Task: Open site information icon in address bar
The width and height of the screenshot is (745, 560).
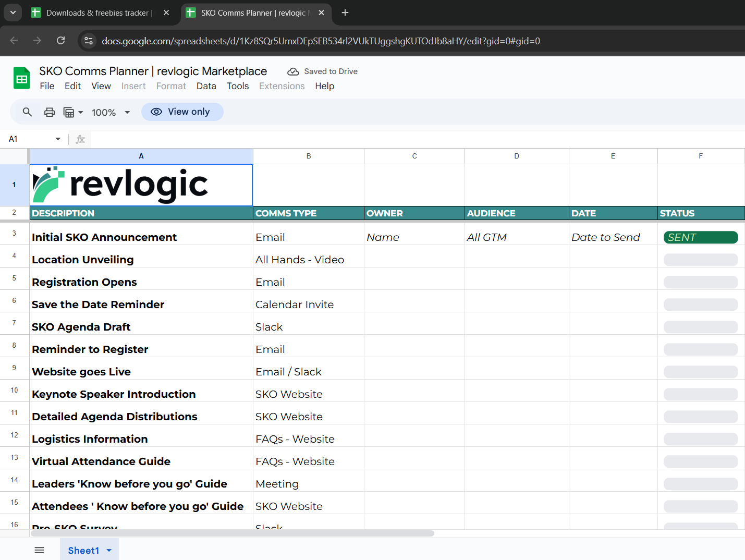Action: 89,41
